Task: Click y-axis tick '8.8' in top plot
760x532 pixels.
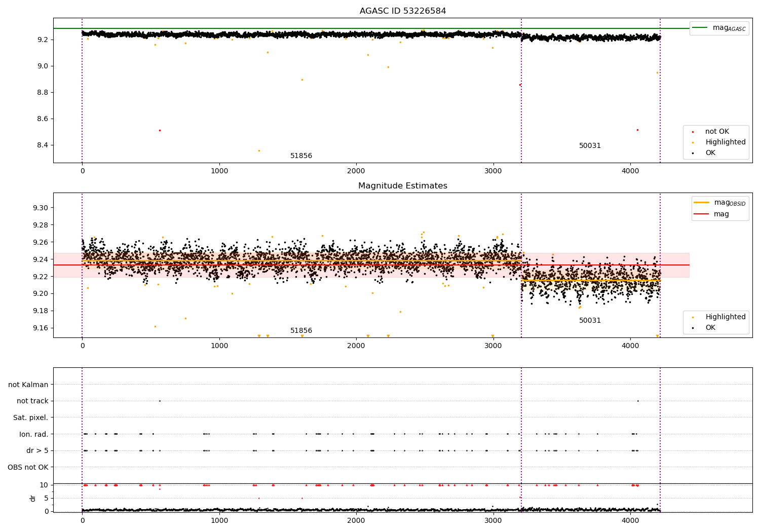Action: pyautogui.click(x=43, y=92)
